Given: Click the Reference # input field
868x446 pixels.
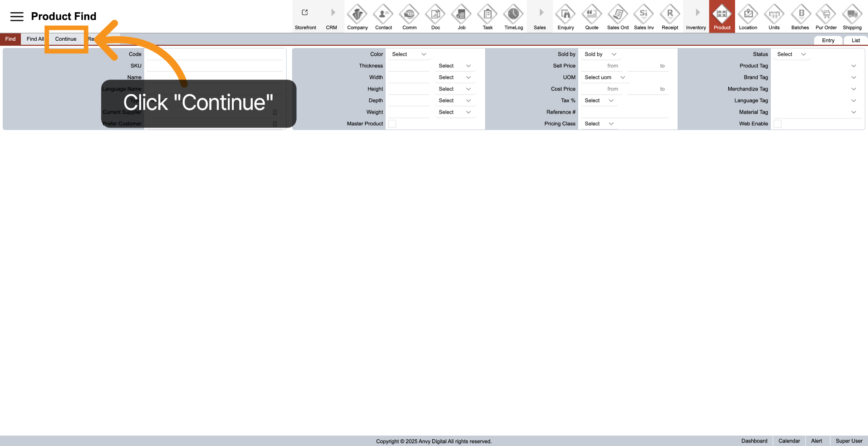Looking at the screenshot, I should click(x=624, y=112).
